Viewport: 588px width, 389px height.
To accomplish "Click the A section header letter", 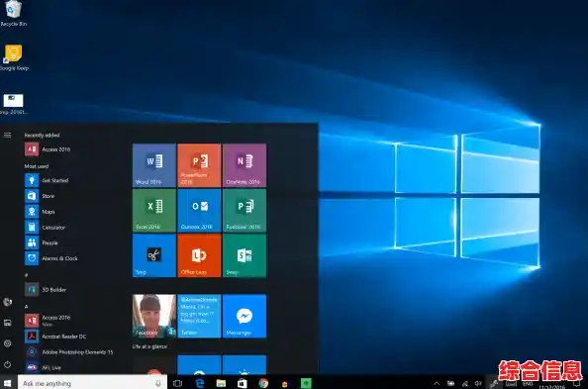I will pos(27,307).
